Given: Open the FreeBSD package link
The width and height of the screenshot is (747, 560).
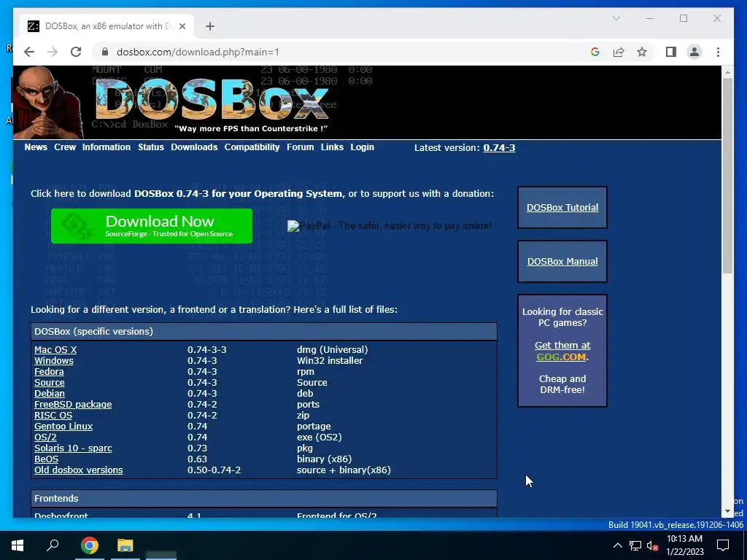Looking at the screenshot, I should click(x=73, y=404).
